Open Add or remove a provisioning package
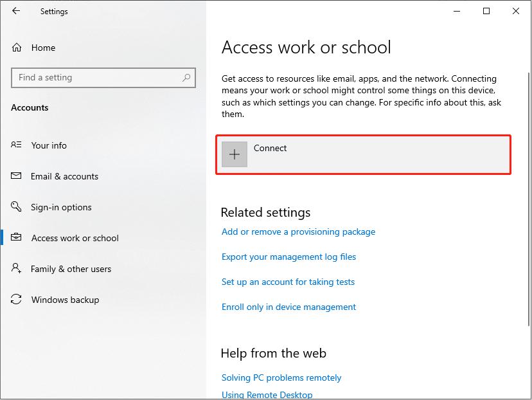 [x=298, y=232]
